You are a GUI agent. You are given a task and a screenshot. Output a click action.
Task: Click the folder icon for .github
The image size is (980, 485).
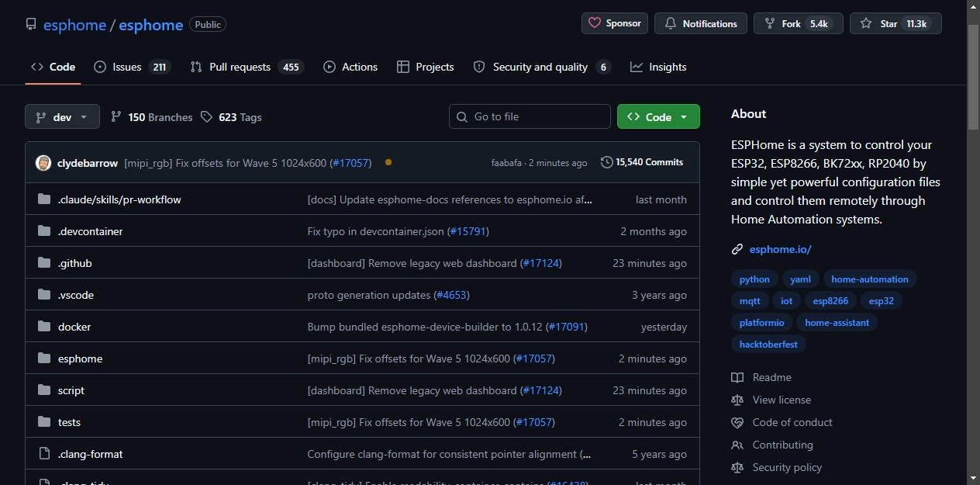44,263
